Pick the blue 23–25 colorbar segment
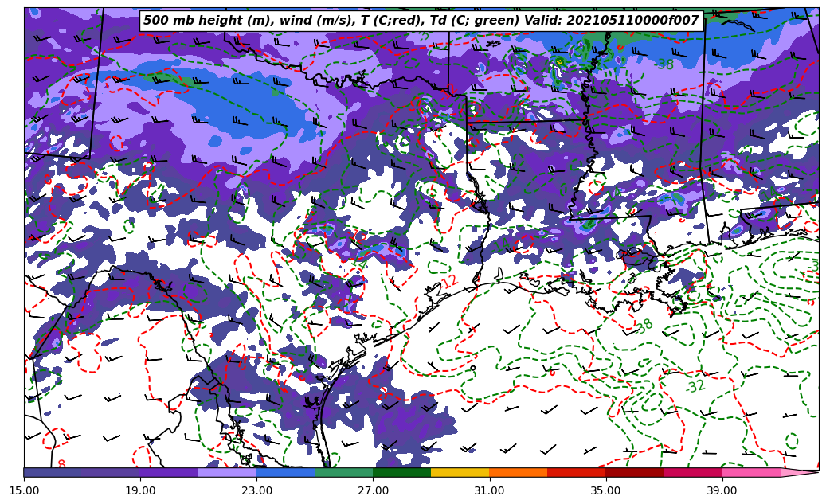826x504 pixels. point(285,472)
